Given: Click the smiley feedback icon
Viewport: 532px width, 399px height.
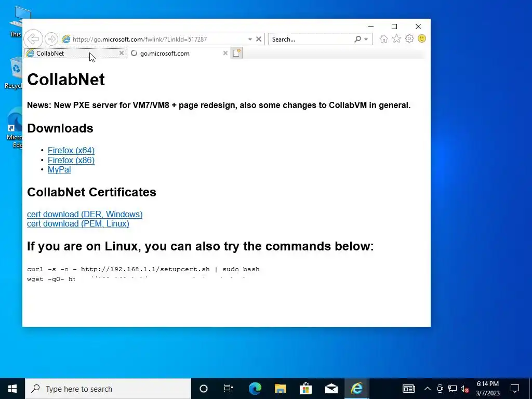Looking at the screenshot, I should pyautogui.click(x=422, y=38).
